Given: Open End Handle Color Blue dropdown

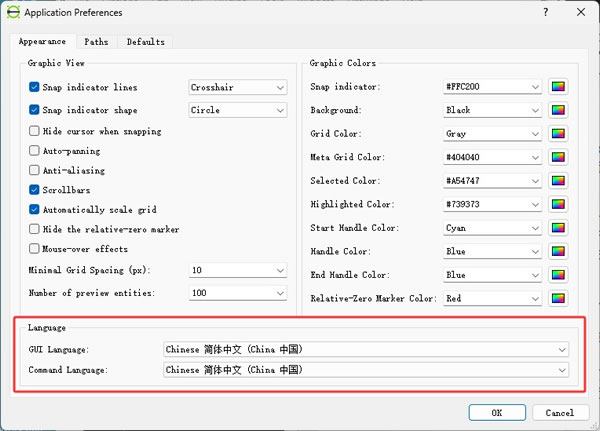Looking at the screenshot, I should (492, 275).
